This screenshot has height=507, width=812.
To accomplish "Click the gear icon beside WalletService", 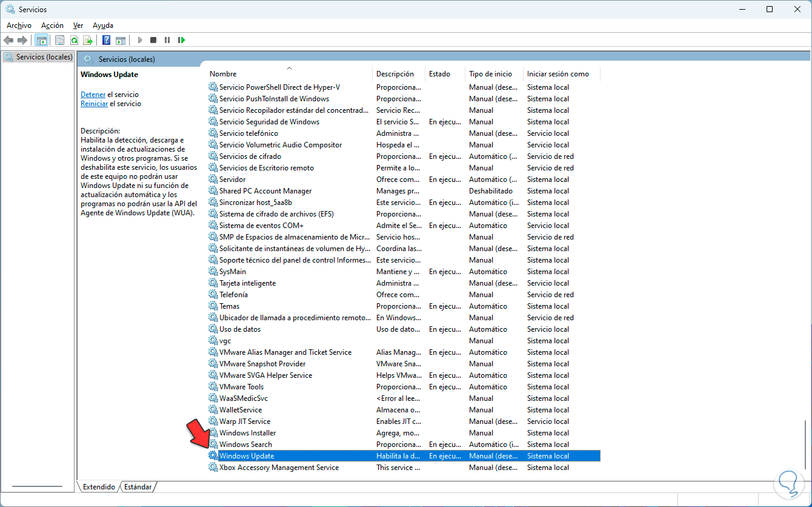I will point(213,410).
